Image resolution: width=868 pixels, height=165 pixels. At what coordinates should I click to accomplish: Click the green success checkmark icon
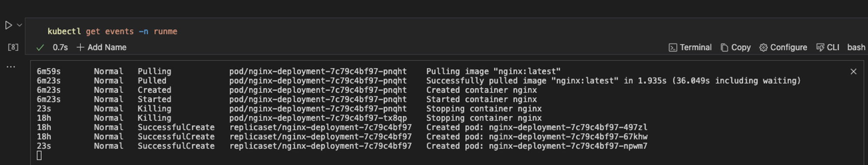pos(40,48)
